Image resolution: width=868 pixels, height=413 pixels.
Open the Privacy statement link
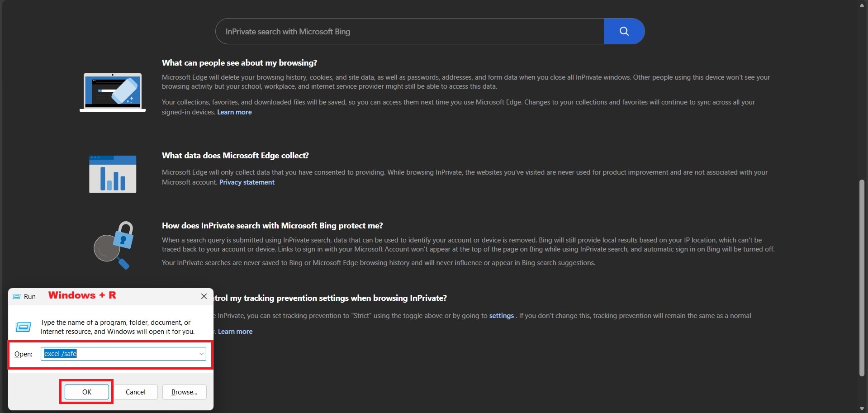[247, 182]
